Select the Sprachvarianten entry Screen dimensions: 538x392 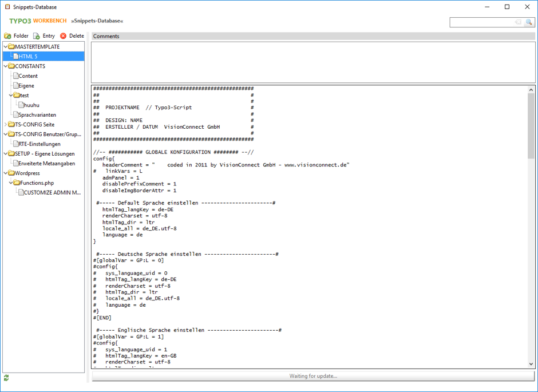[x=37, y=114]
